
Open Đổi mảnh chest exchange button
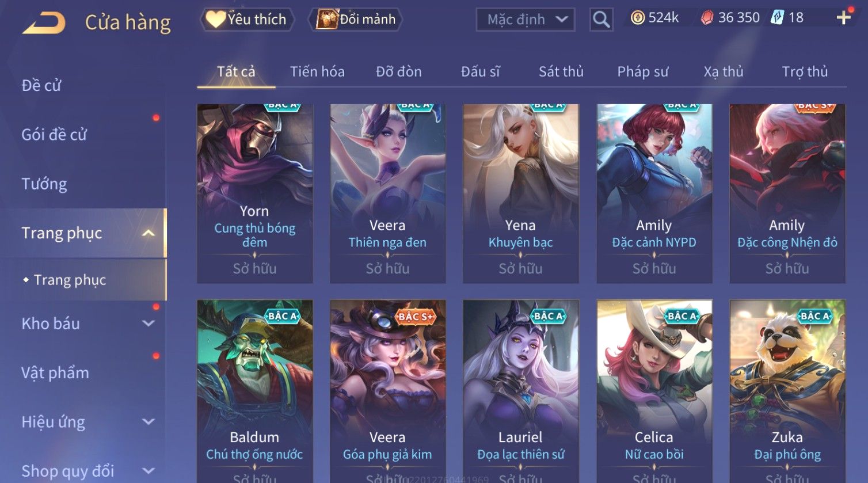click(x=356, y=20)
